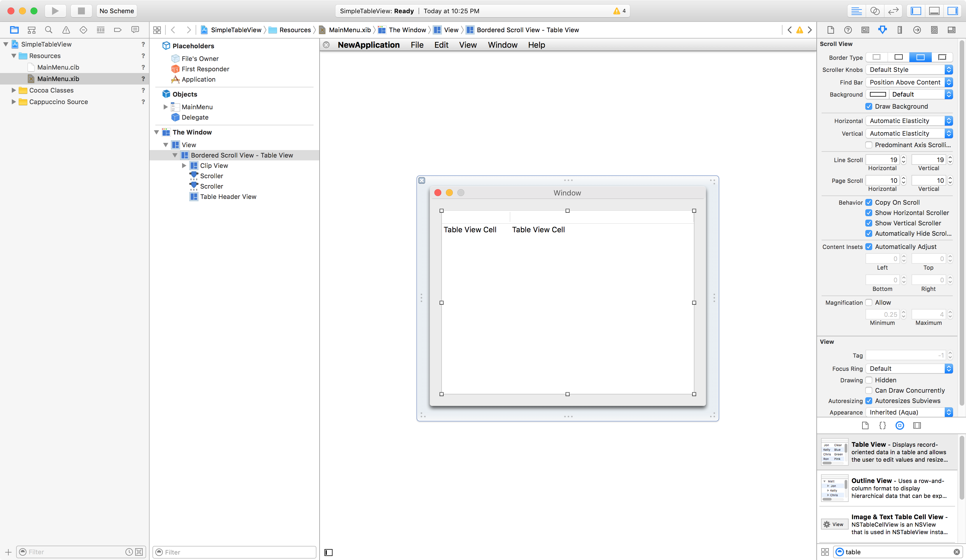
Task: Open the Quick Help inspector
Action: tap(848, 30)
